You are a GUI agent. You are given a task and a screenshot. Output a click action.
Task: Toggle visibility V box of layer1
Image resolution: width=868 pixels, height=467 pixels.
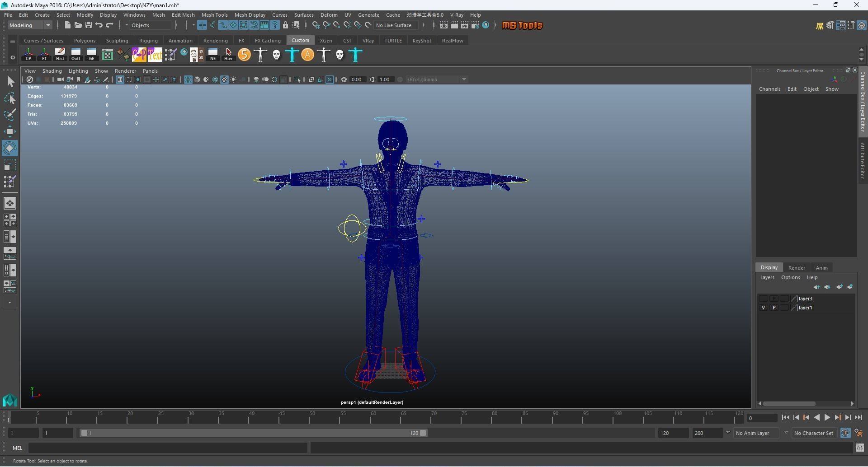[x=764, y=308]
